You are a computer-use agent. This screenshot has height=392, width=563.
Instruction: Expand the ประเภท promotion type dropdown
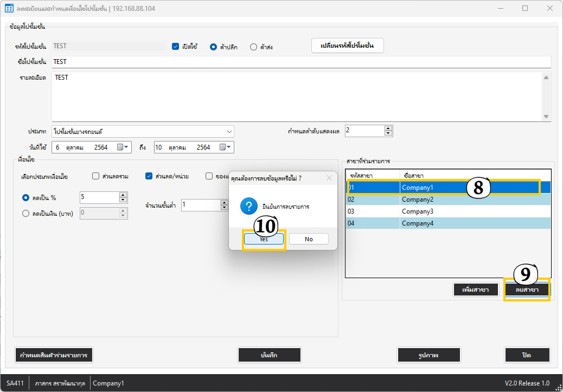[x=229, y=131]
